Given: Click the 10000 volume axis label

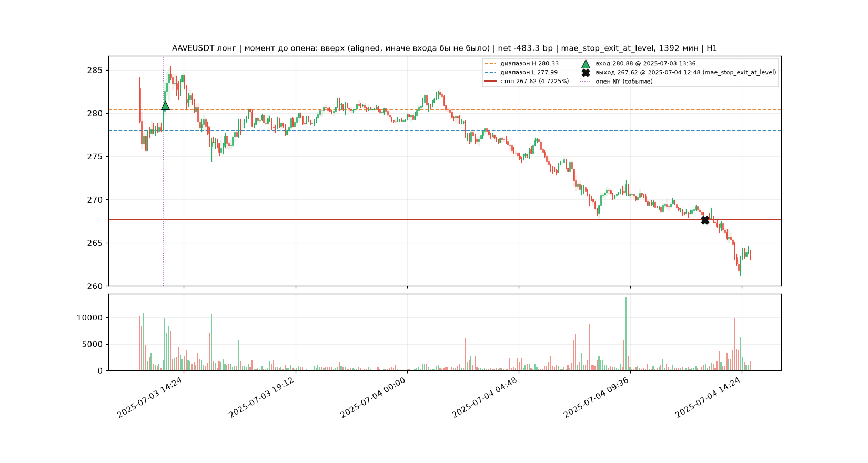Looking at the screenshot, I should pos(90,318).
